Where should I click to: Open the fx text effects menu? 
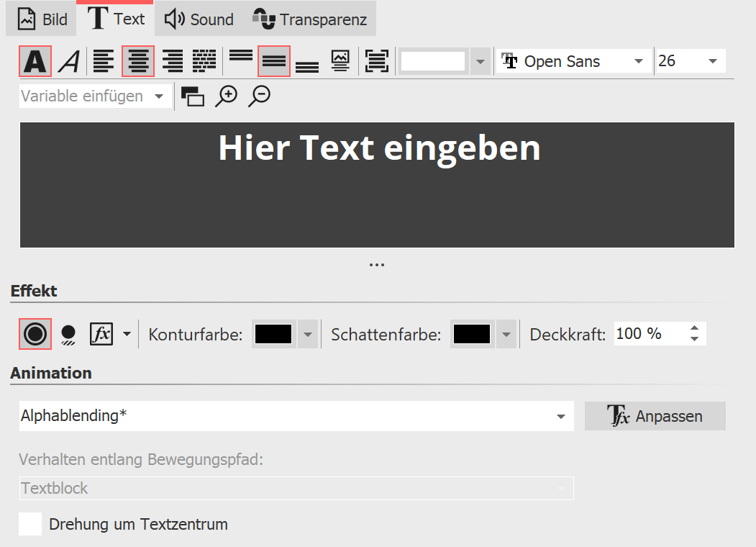(x=101, y=333)
